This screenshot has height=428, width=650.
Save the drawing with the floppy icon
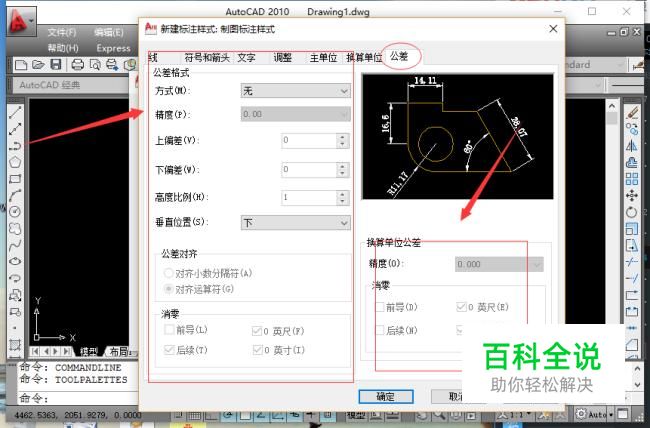coord(56,64)
